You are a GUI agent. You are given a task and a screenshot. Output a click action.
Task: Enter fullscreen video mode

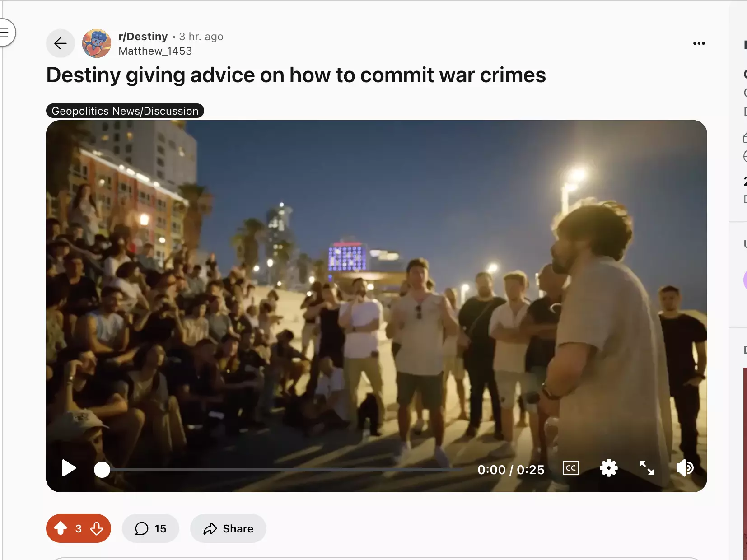646,468
